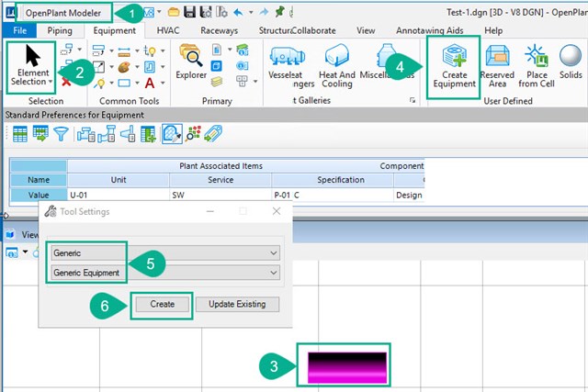
Task: Expand the Equipment Galleries dialog launcher
Action: point(413,100)
